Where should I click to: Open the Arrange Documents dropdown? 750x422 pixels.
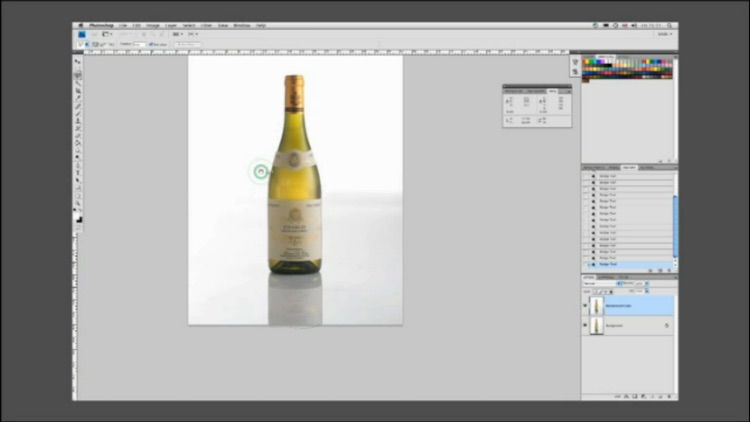point(177,34)
